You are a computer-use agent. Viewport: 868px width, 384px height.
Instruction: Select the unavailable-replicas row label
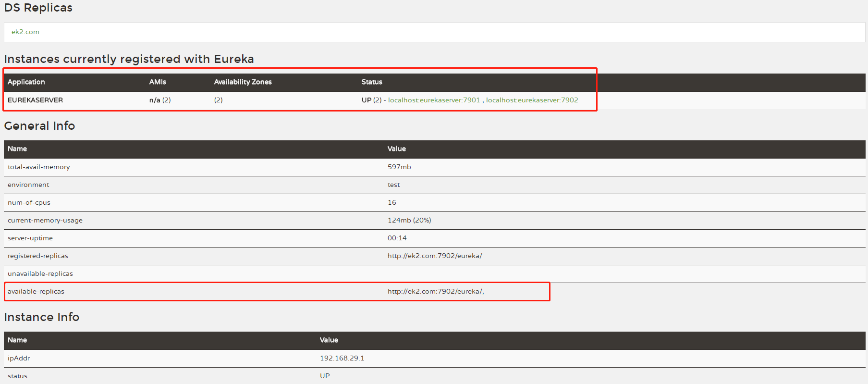pyautogui.click(x=40, y=273)
